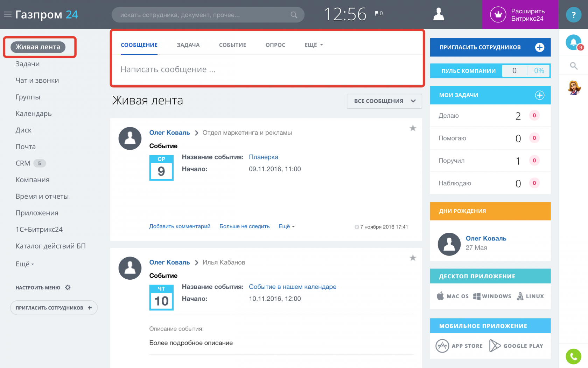Viewport: 588px width, 368px height.
Task: Open Приложения in the left menu
Action: pos(37,213)
